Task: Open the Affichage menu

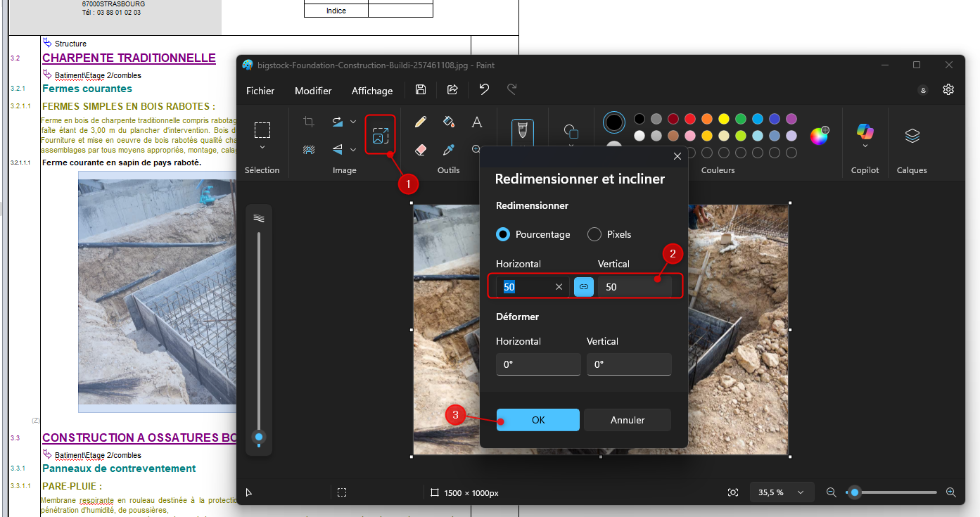Action: pyautogui.click(x=372, y=91)
